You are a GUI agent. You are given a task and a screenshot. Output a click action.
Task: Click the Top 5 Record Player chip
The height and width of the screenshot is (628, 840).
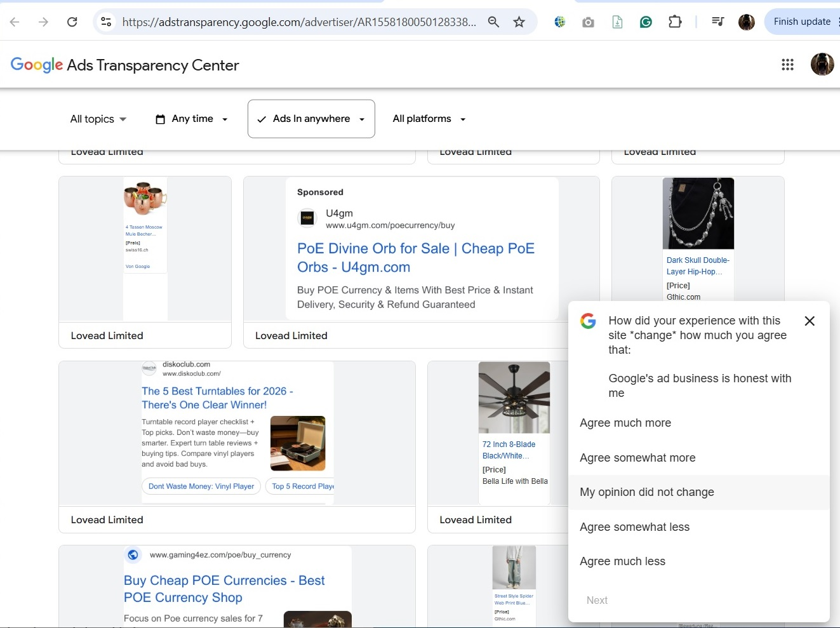(300, 486)
